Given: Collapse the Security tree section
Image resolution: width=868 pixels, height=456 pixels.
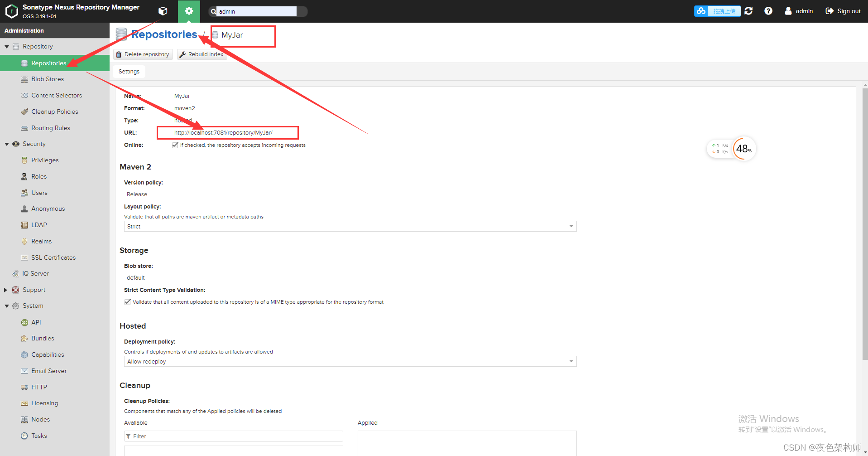Looking at the screenshot, I should click(x=7, y=144).
